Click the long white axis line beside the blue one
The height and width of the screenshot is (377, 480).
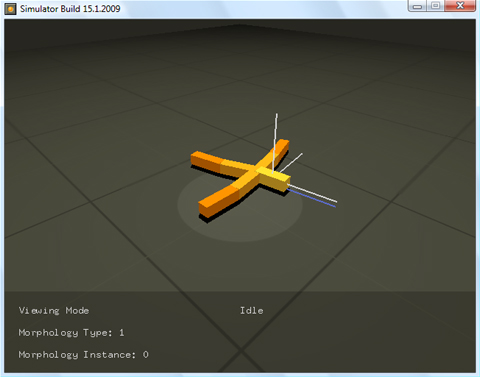[x=312, y=193]
